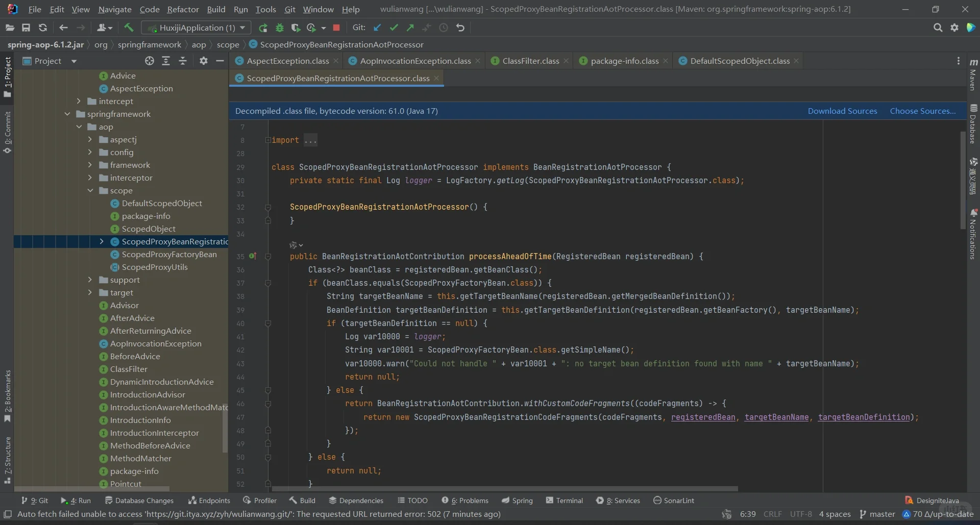Switch to the ClassFilter.class tab
The height and width of the screenshot is (525, 980).
(530, 61)
